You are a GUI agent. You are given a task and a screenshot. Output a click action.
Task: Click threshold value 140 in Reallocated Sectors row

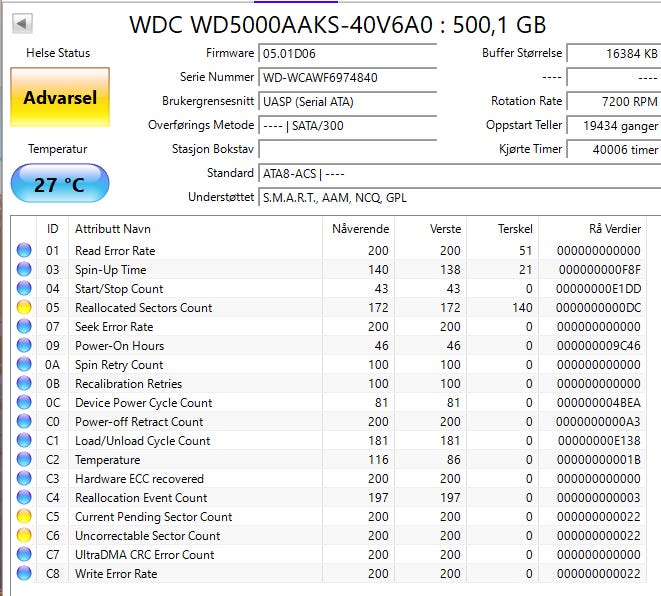click(522, 308)
